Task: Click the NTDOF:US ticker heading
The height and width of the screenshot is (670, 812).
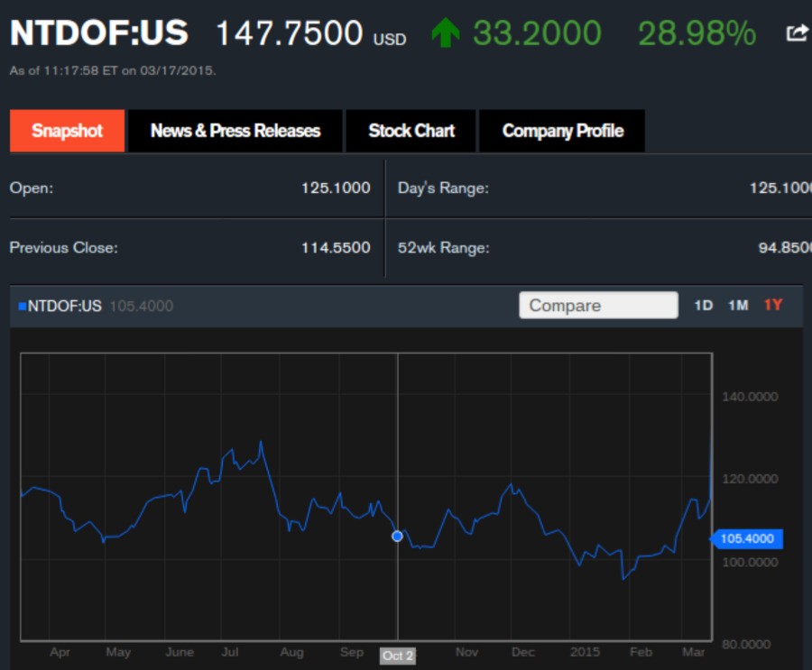Action: [x=95, y=33]
